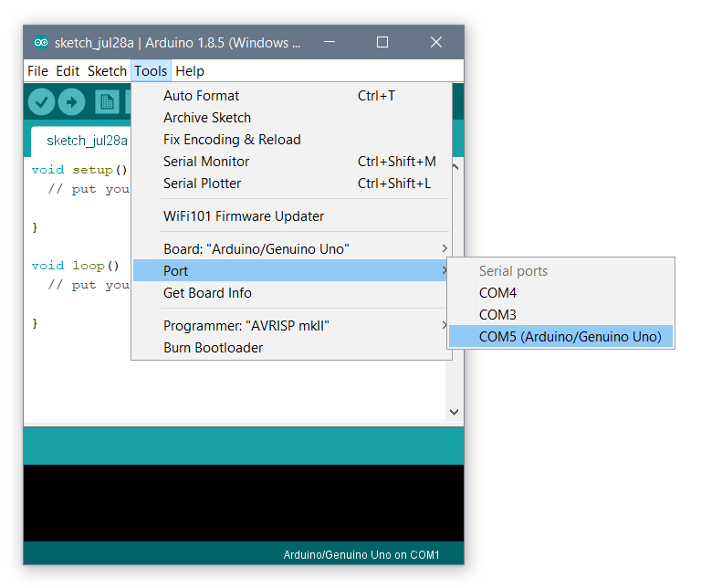The height and width of the screenshot is (588, 701).
Task: Click the New sketch document icon
Action: pos(107,101)
